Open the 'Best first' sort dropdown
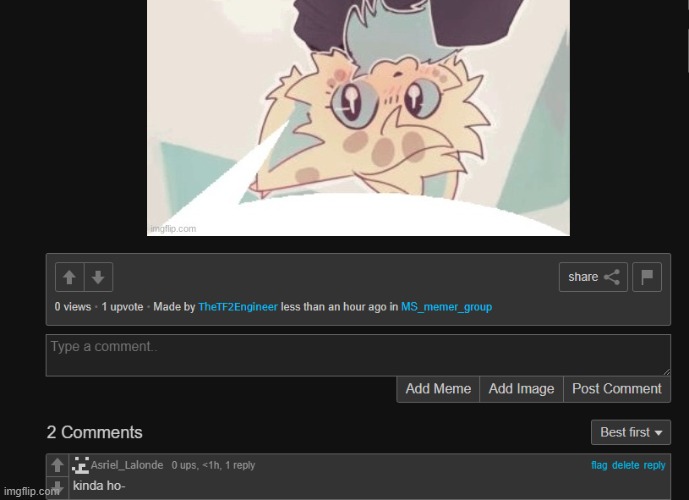Image resolution: width=689 pixels, height=500 pixels. 631,432
